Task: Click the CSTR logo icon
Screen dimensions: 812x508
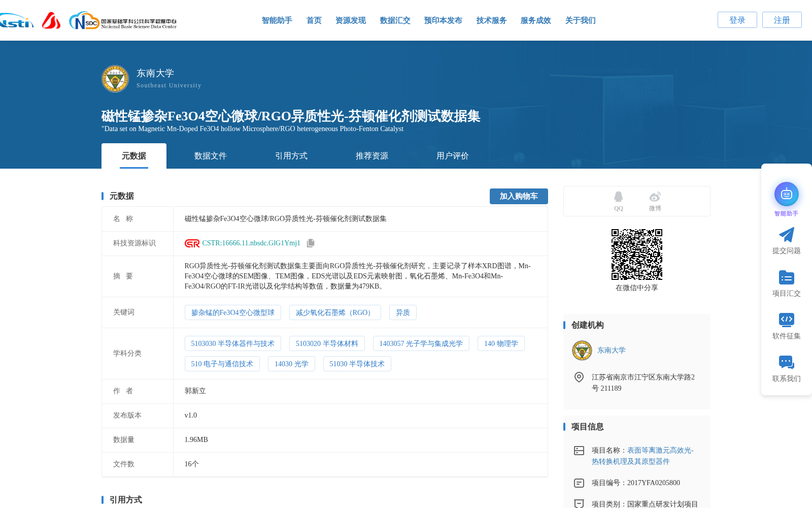Action: click(192, 243)
